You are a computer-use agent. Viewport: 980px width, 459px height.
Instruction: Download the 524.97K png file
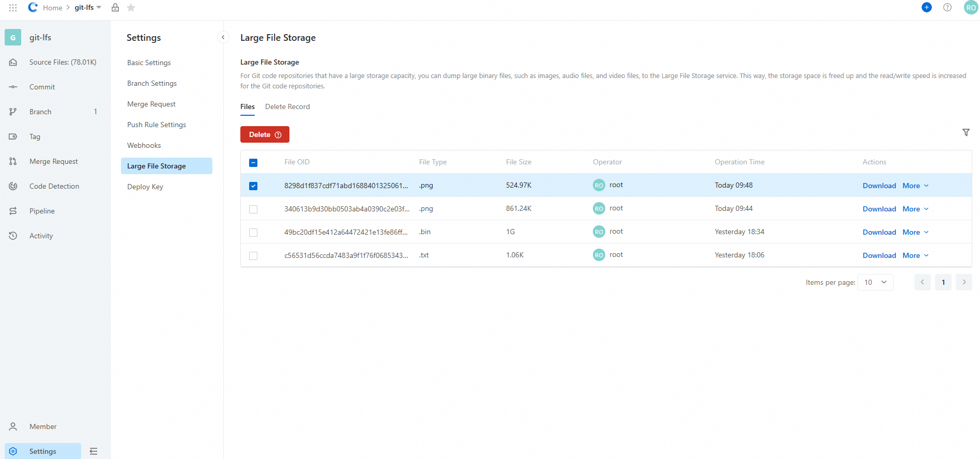click(879, 186)
